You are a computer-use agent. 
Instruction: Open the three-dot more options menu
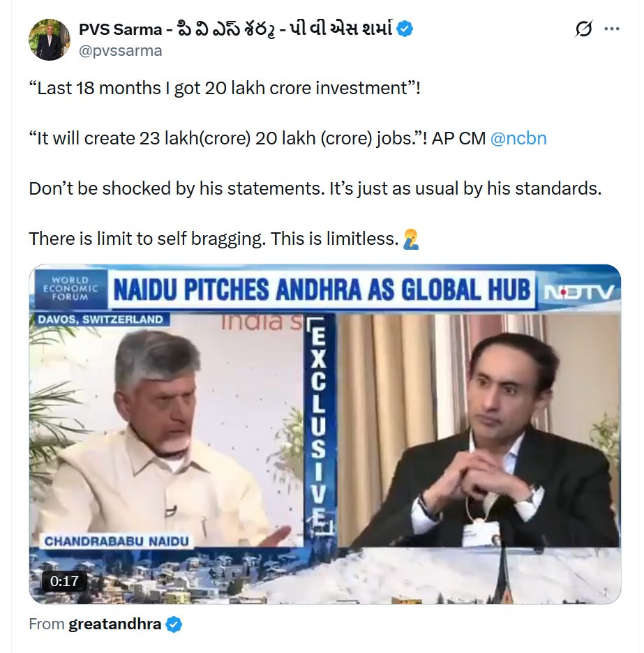tap(611, 29)
